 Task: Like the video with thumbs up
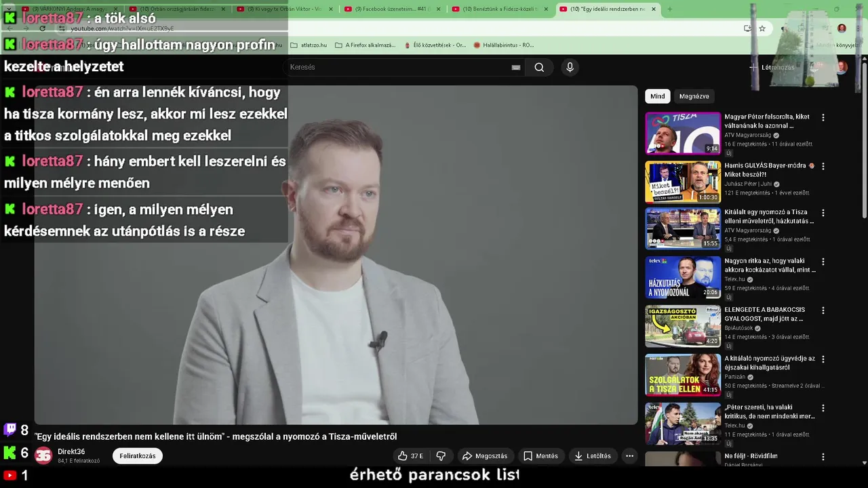click(411, 456)
